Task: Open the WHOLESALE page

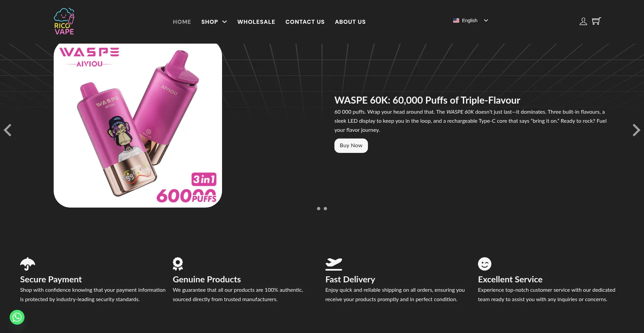Action: (x=256, y=22)
